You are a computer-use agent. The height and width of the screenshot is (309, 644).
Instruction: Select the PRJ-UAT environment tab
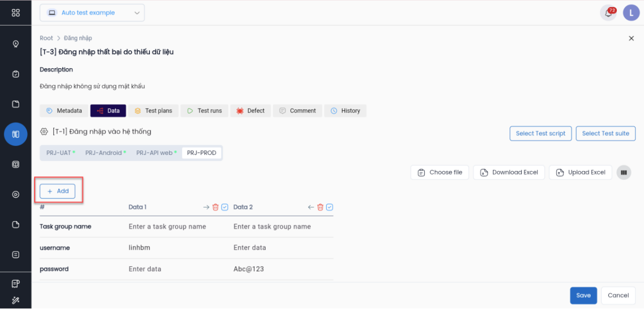pyautogui.click(x=60, y=153)
